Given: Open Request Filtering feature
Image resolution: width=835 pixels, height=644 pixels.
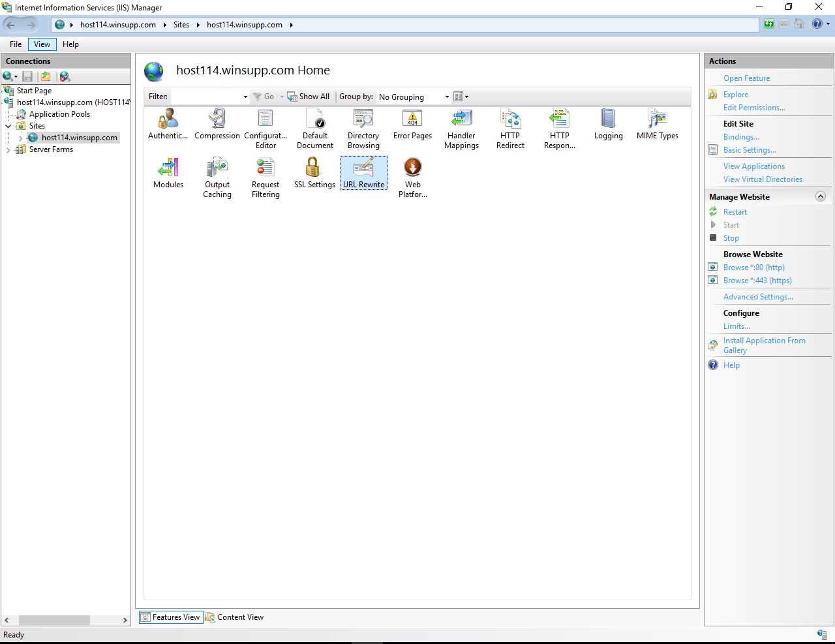Looking at the screenshot, I should click(x=266, y=177).
